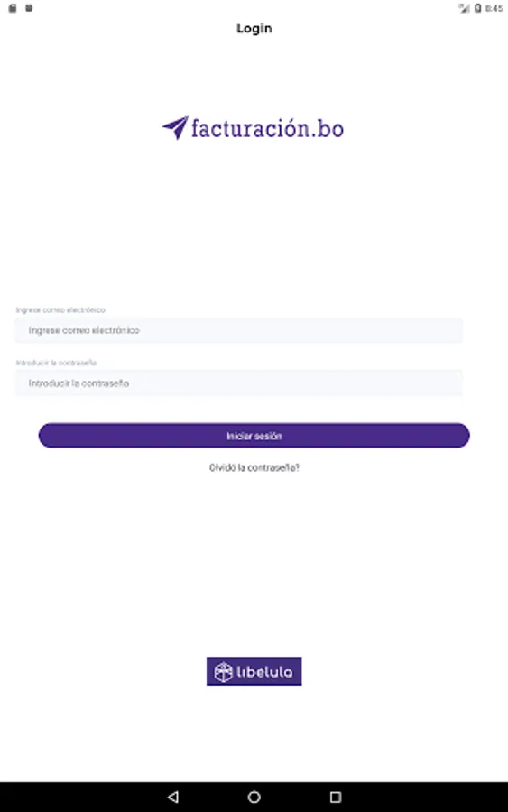This screenshot has width=508, height=812.
Task: Tap the signal strength status icon
Action: (464, 8)
